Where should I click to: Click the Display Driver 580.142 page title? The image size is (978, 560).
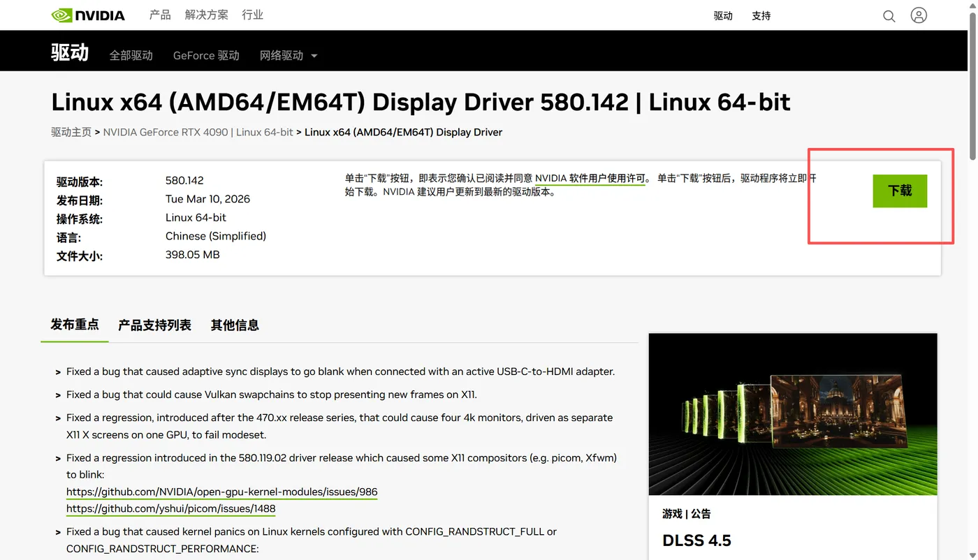coord(421,103)
